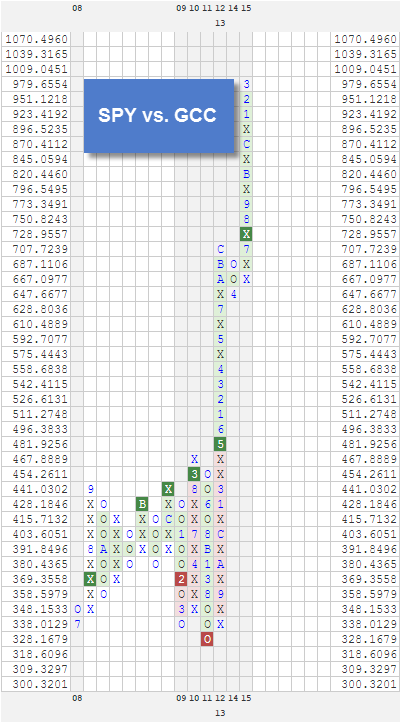401x723 pixels.
Task: Click the 'X' in the 845.0594 row
Action: pos(247,160)
